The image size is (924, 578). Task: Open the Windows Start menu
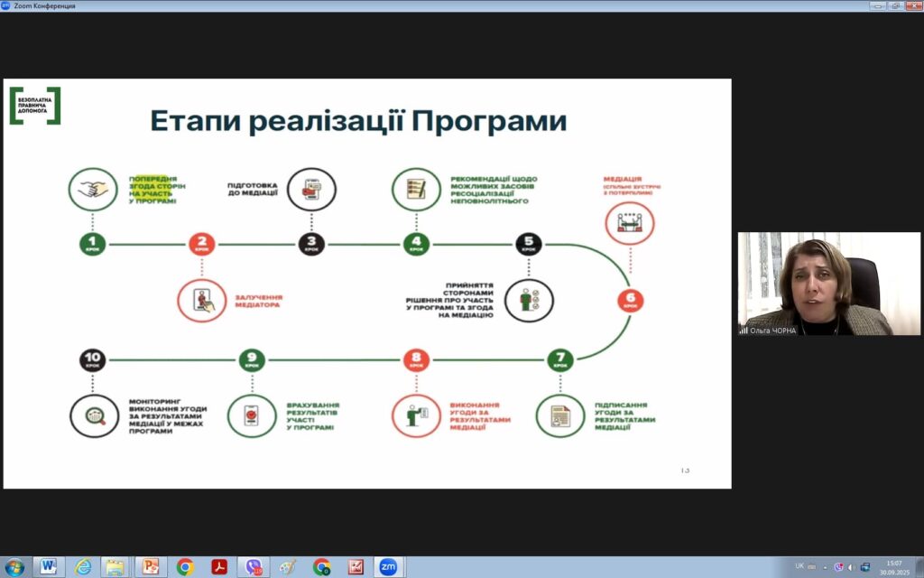(14, 566)
